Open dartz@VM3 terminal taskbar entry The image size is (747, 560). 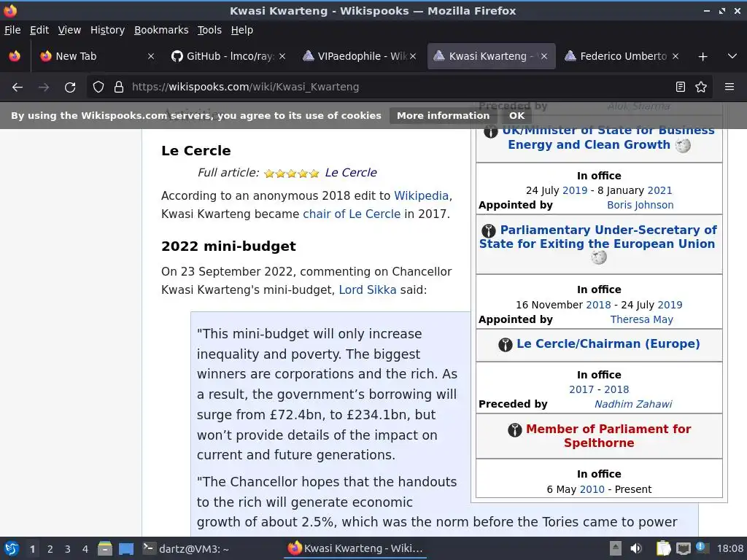click(187, 548)
